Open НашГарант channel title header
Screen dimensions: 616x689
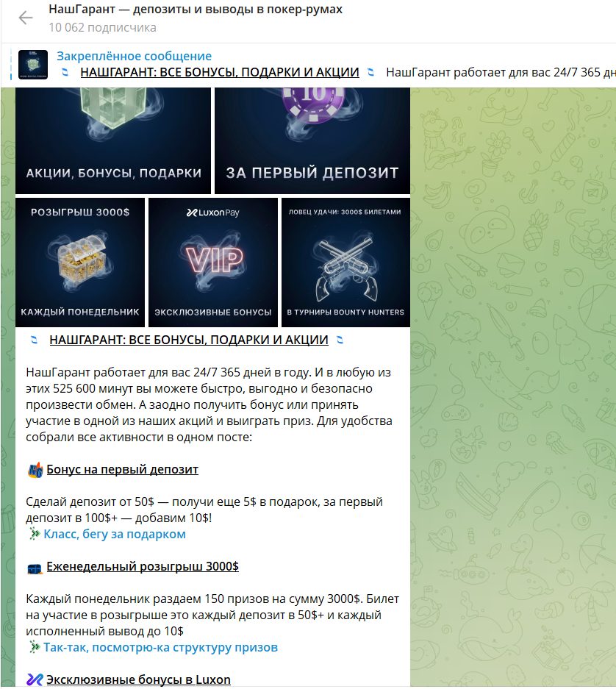(x=196, y=10)
